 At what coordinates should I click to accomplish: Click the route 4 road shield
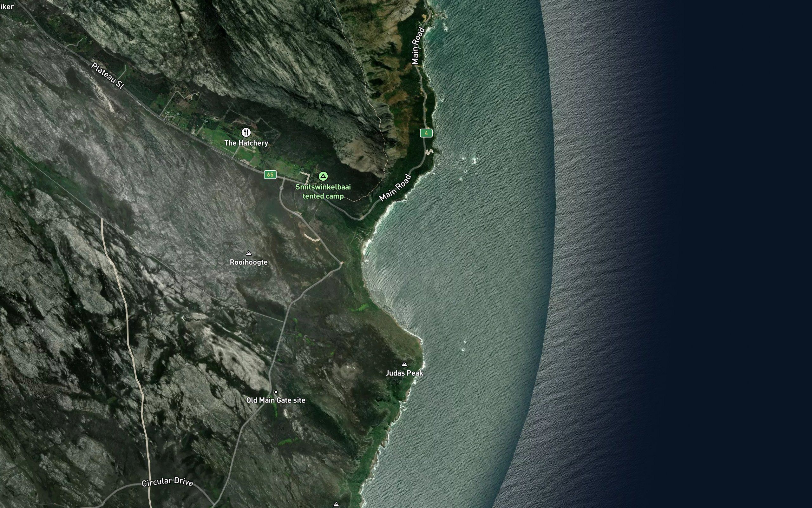[x=426, y=133]
